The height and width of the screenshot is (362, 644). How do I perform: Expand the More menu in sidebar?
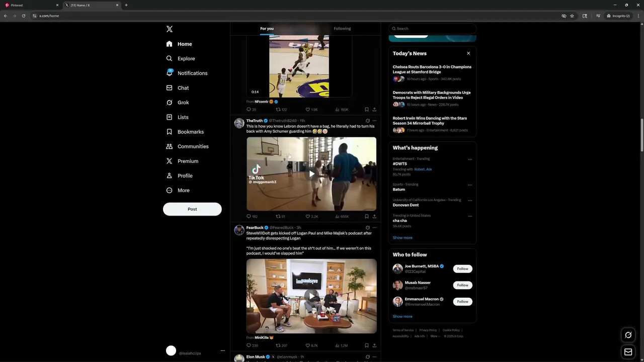pyautogui.click(x=178, y=190)
